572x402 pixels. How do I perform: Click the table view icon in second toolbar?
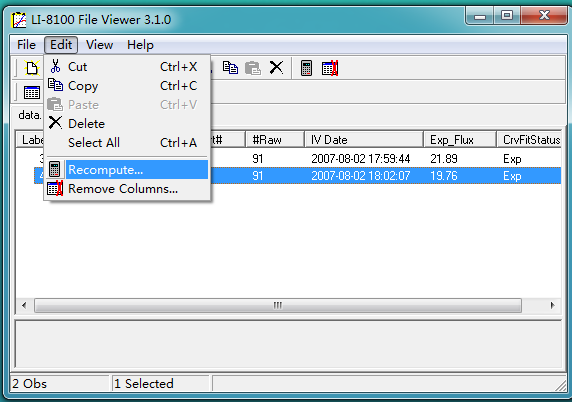pyautogui.click(x=32, y=92)
